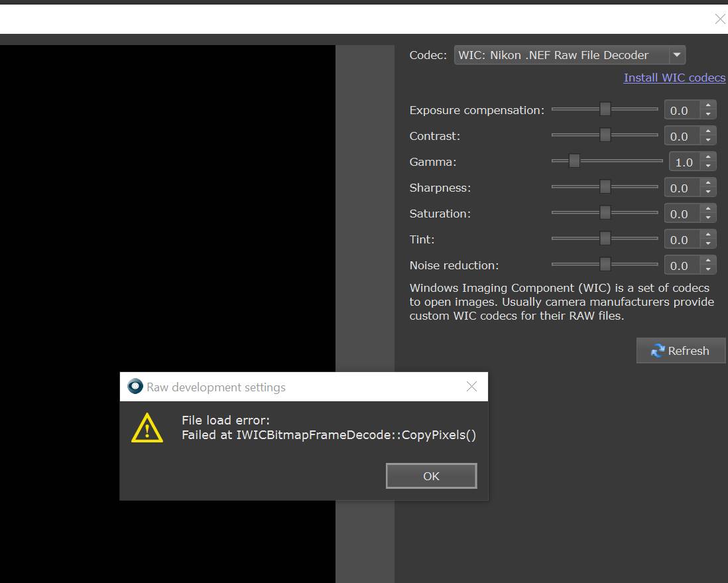
Task: Open the Install WIC codecs link
Action: pyautogui.click(x=674, y=78)
